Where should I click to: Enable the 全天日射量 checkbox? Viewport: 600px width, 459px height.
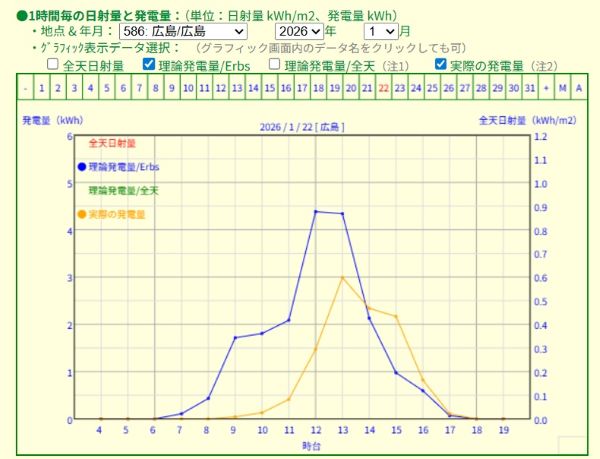pyautogui.click(x=53, y=64)
